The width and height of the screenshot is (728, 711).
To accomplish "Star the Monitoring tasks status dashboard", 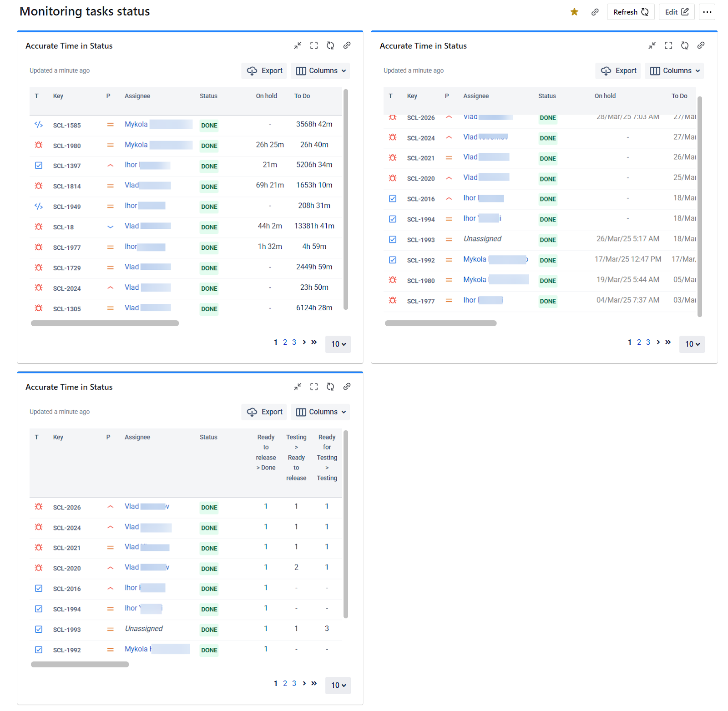I will (x=574, y=12).
